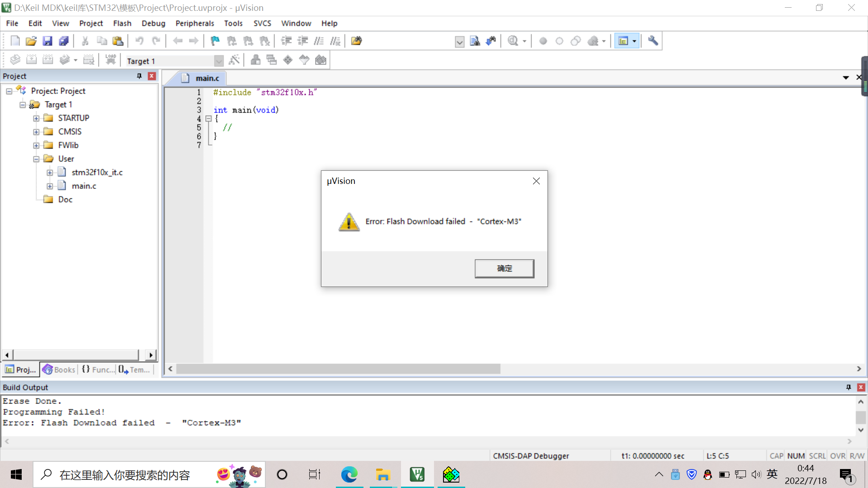Close the µVision error dialog with X
868x488 pixels.
536,181
